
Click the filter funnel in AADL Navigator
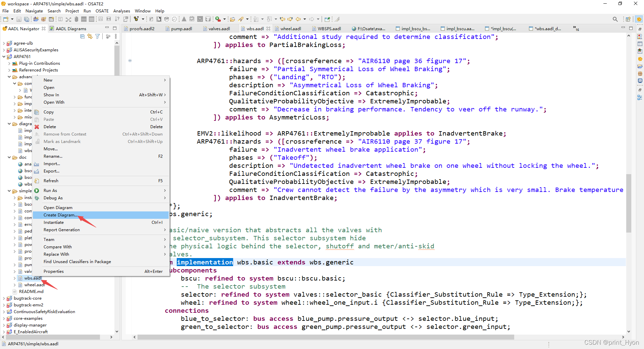click(x=97, y=36)
